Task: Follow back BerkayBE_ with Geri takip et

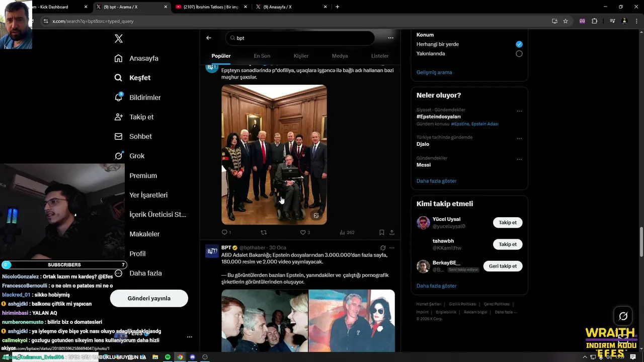Action: [x=503, y=266]
